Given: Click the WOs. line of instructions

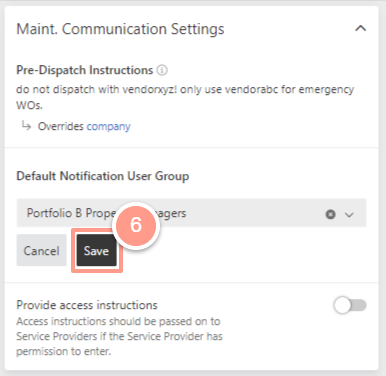Looking at the screenshot, I should [29, 105].
